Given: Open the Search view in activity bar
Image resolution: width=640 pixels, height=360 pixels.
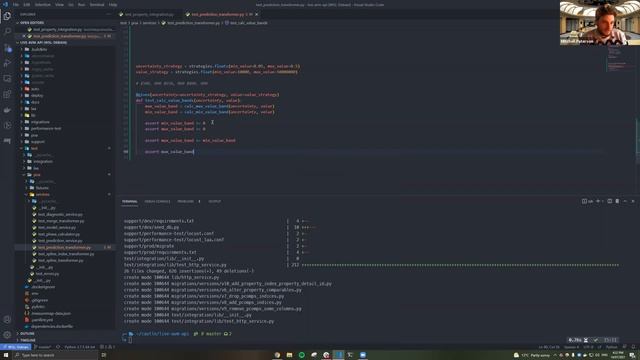Looking at the screenshot, I should [7, 31].
